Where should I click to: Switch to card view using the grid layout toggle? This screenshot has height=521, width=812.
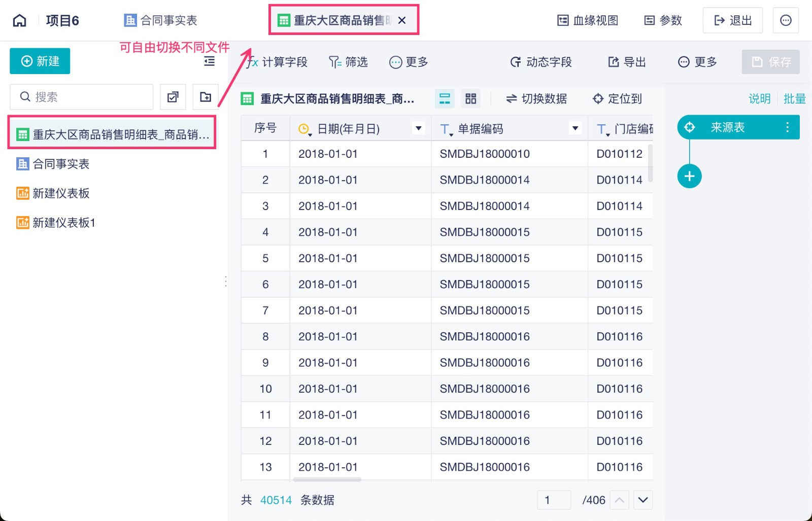point(470,98)
